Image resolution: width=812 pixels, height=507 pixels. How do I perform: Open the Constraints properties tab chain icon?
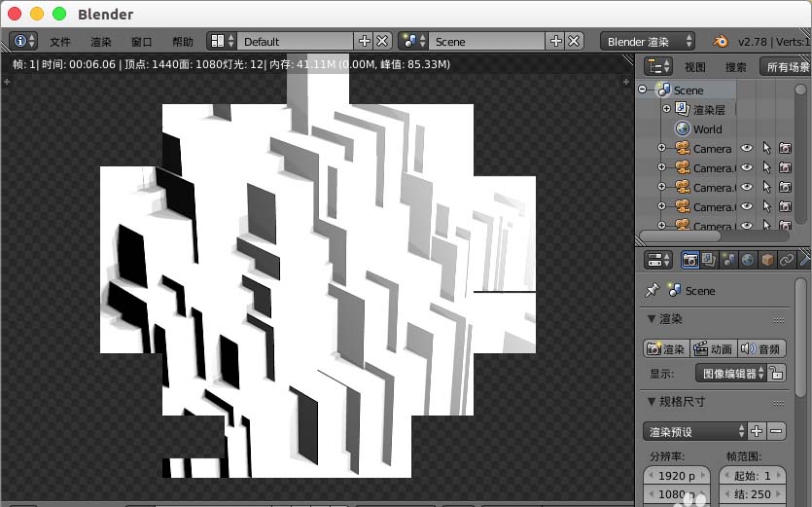click(787, 260)
